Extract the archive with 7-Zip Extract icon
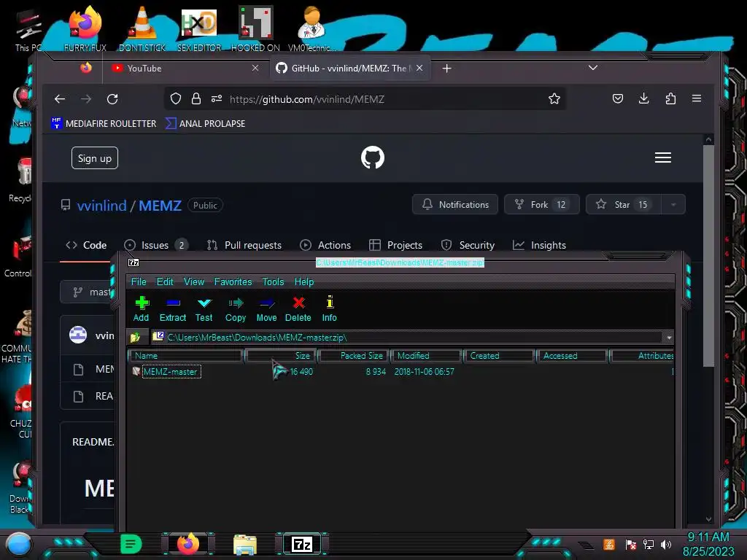 [172, 309]
